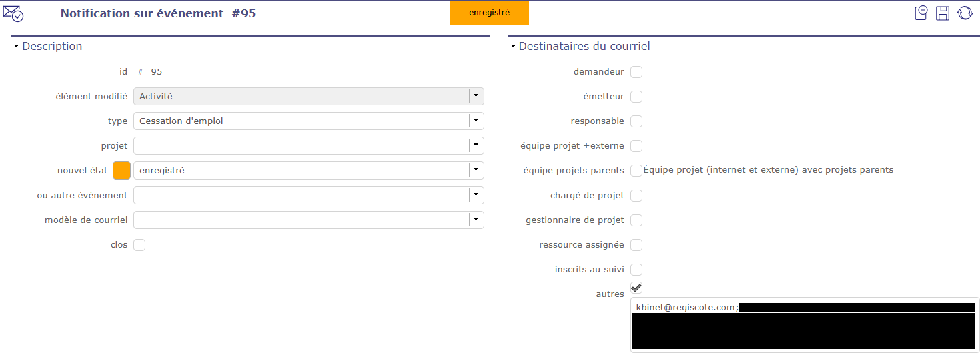Click the ou autre évènement field
Image resolution: width=980 pixels, height=357 pixels.
pos(301,196)
